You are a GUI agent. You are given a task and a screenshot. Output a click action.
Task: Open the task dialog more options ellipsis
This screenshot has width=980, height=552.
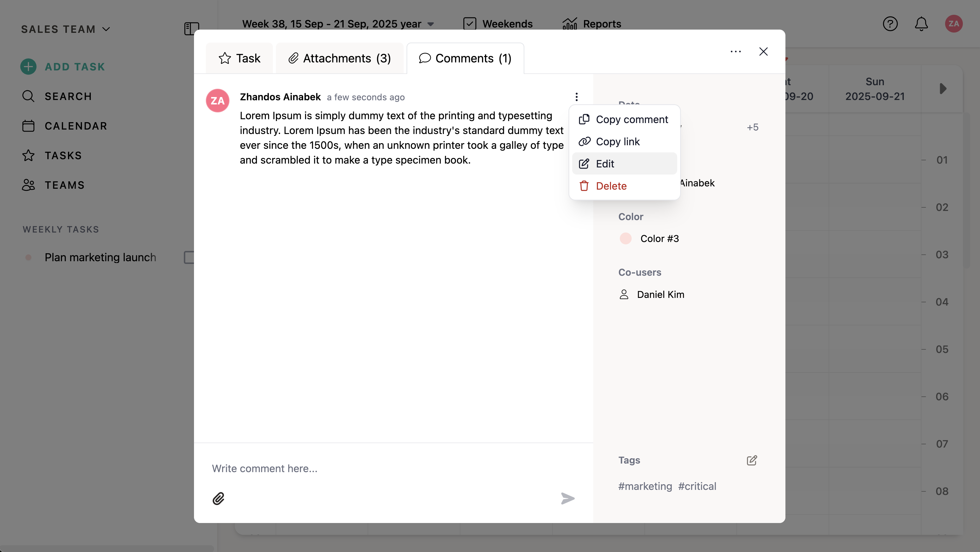tap(735, 52)
